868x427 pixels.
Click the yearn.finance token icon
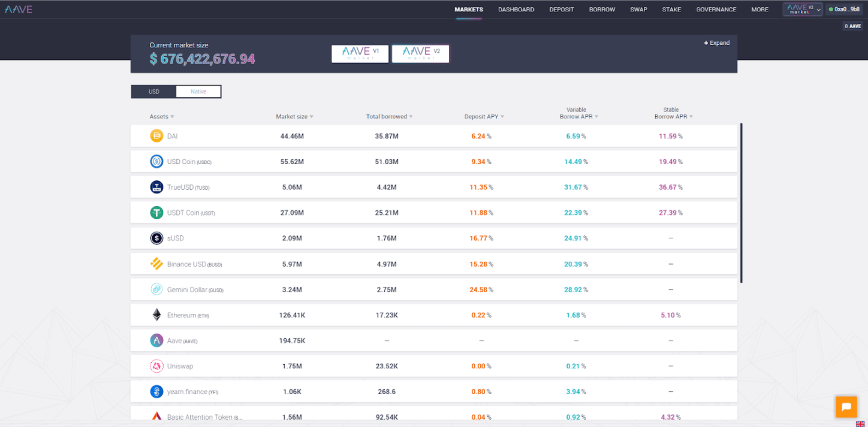point(156,391)
